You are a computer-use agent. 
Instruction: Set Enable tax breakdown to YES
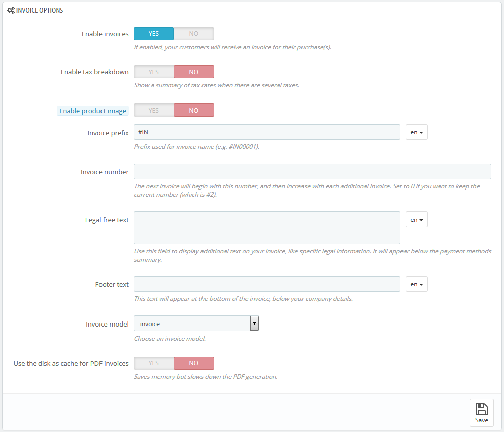pyautogui.click(x=154, y=72)
